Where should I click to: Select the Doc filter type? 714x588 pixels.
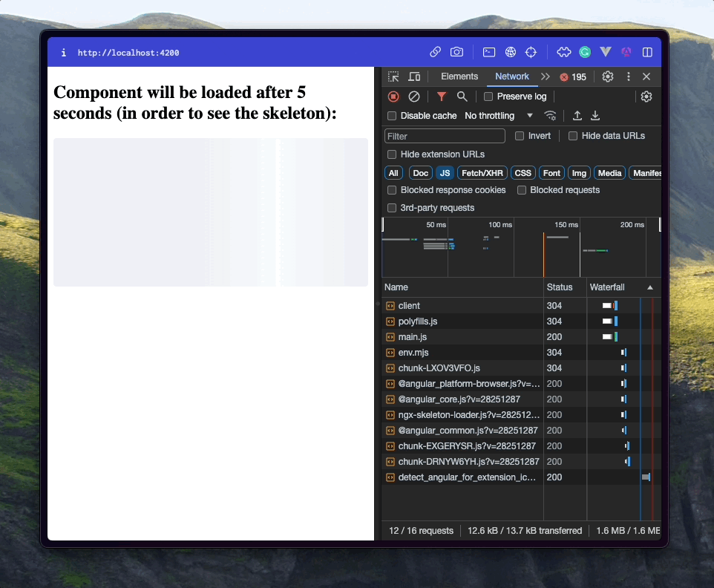pyautogui.click(x=420, y=173)
